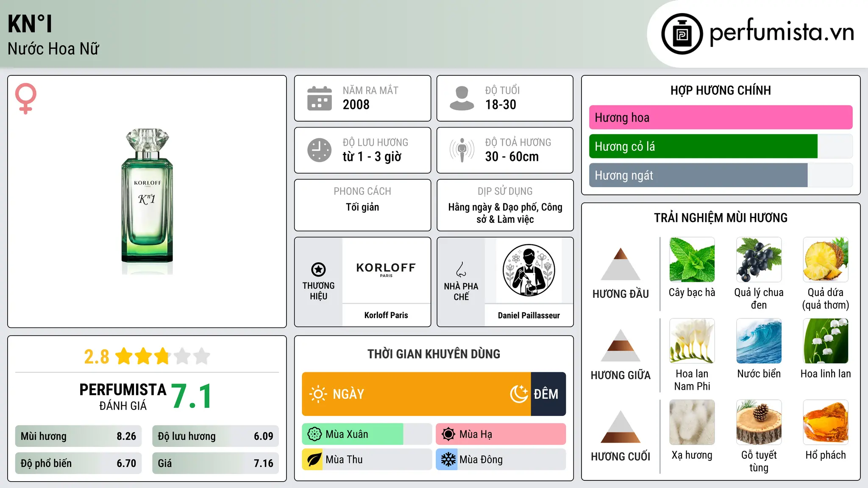Click the dark Đêm usage segment
The height and width of the screenshot is (488, 868).
(548, 394)
